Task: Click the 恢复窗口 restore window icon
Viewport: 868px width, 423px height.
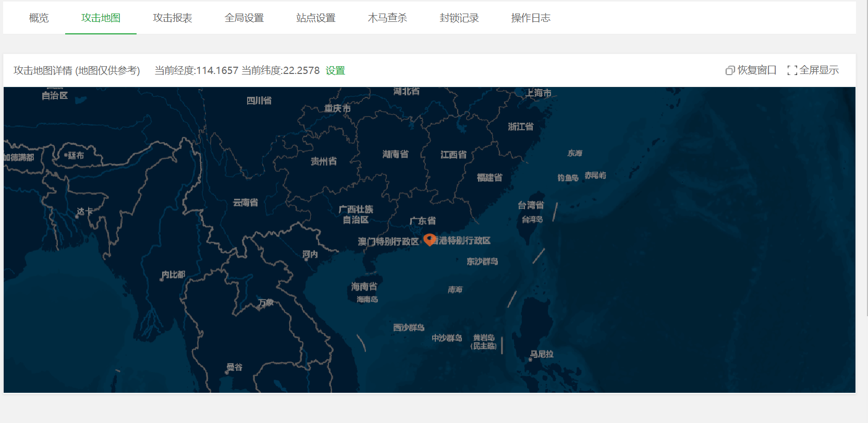Action: (x=730, y=70)
